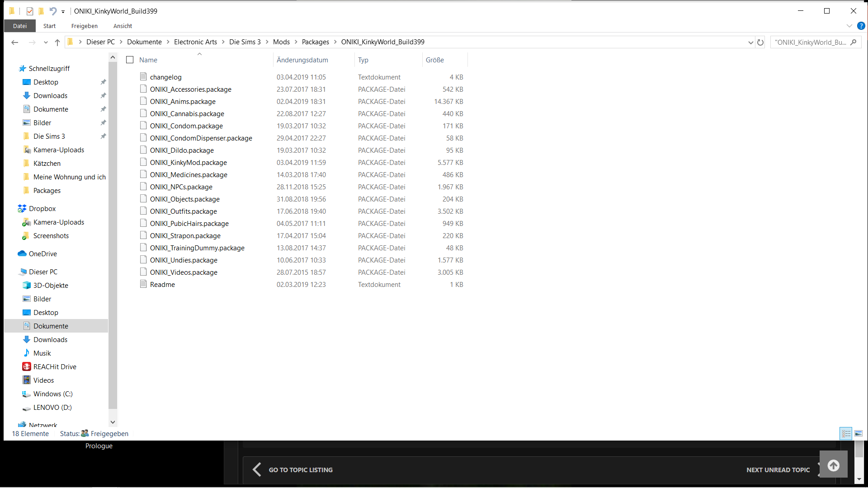Click the folder search input field

pyautogui.click(x=811, y=42)
